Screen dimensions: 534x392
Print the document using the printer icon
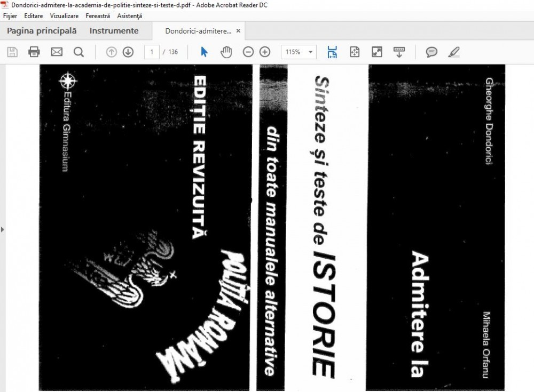pyautogui.click(x=34, y=52)
